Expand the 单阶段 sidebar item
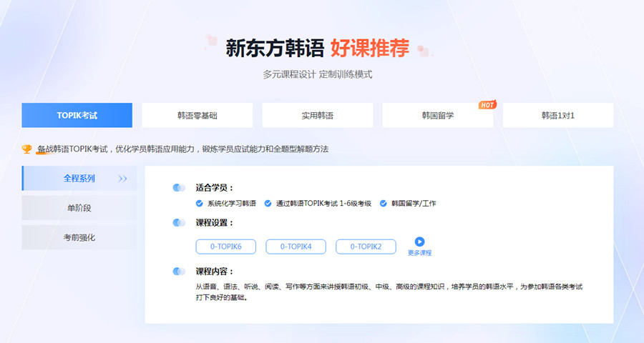 pos(79,208)
